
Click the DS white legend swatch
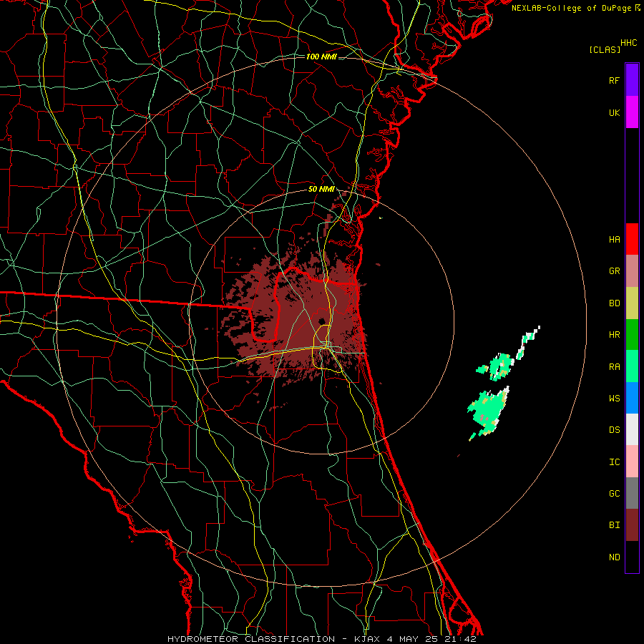point(632,429)
